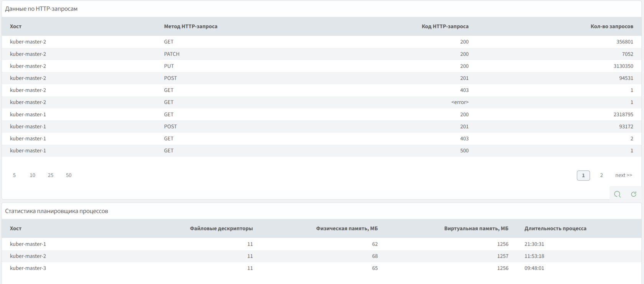Choose 25 rows per page
The image size is (644, 284).
[51, 175]
